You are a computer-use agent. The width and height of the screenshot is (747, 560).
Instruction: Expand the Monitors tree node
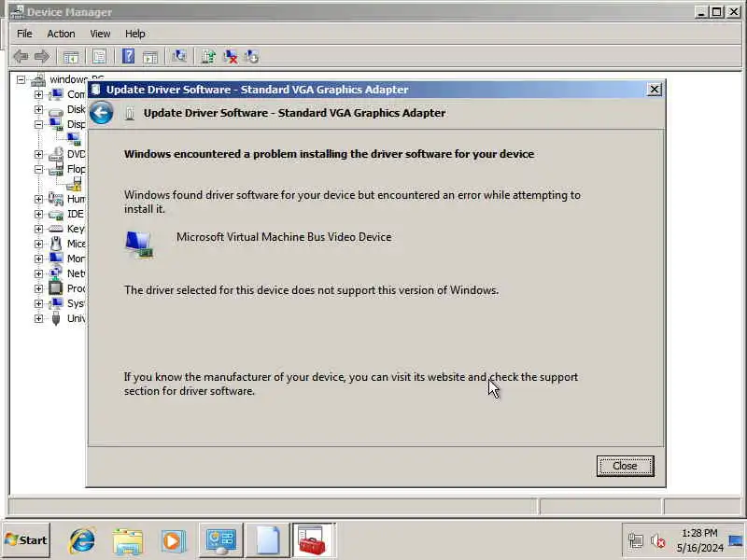(38, 259)
